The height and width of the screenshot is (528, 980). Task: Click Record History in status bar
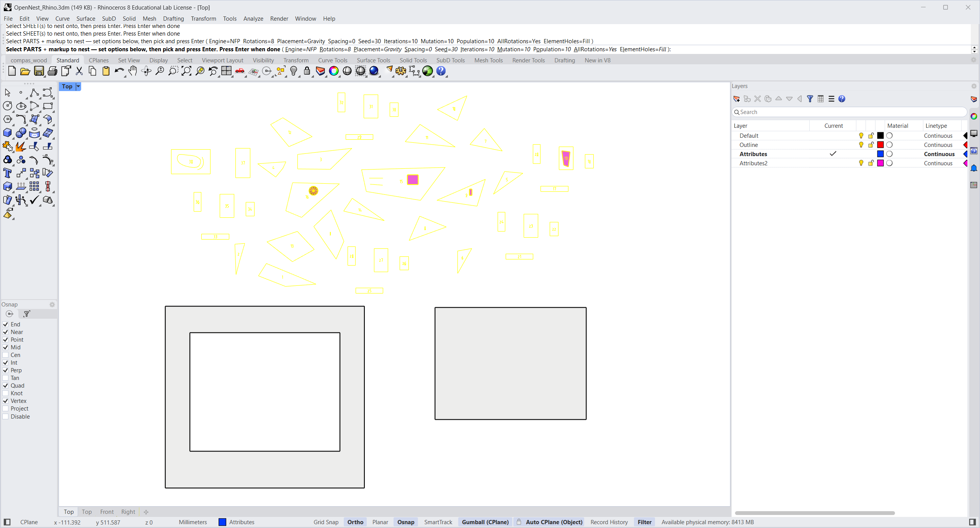pos(609,522)
